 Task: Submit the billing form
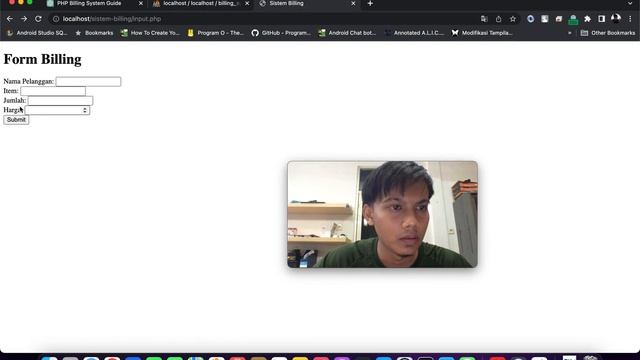(x=16, y=120)
